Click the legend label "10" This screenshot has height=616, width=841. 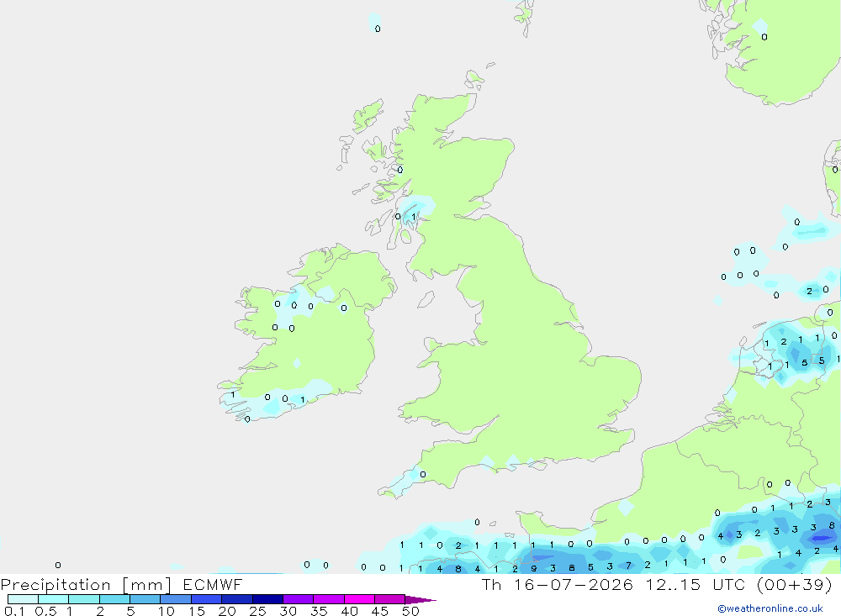coord(167,611)
